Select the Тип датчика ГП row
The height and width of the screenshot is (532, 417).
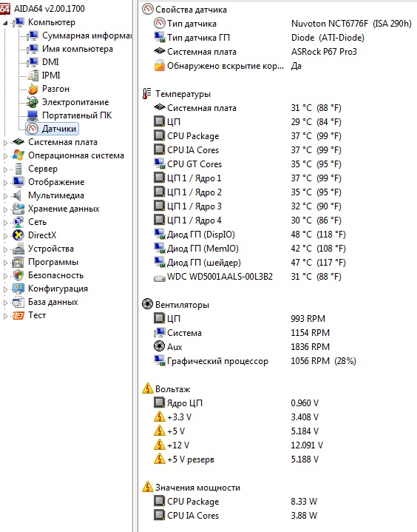[260, 37]
